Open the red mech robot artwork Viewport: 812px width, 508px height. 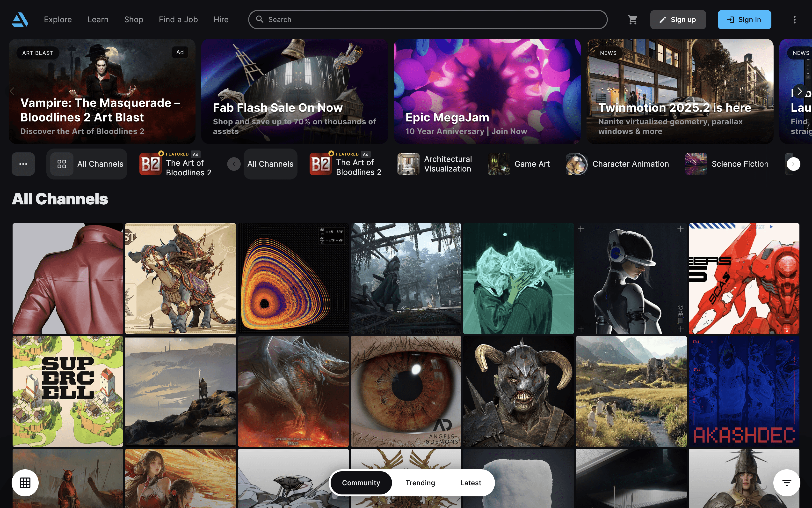(x=744, y=278)
